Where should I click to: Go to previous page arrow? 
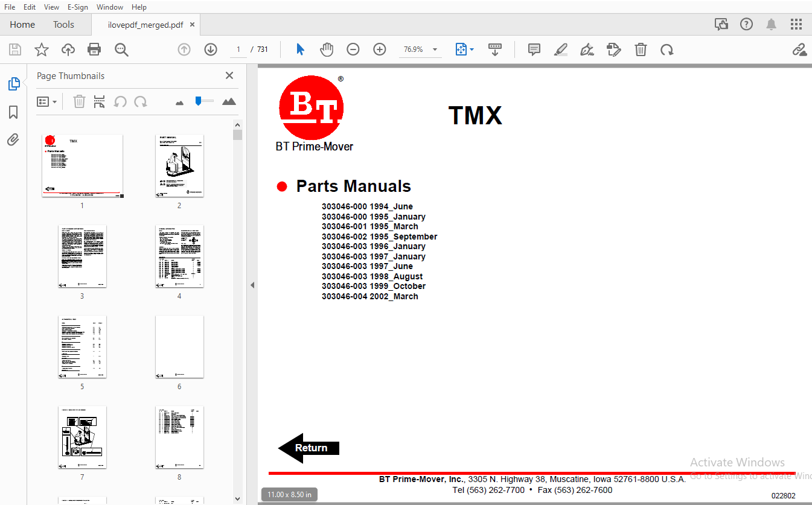[x=184, y=49]
